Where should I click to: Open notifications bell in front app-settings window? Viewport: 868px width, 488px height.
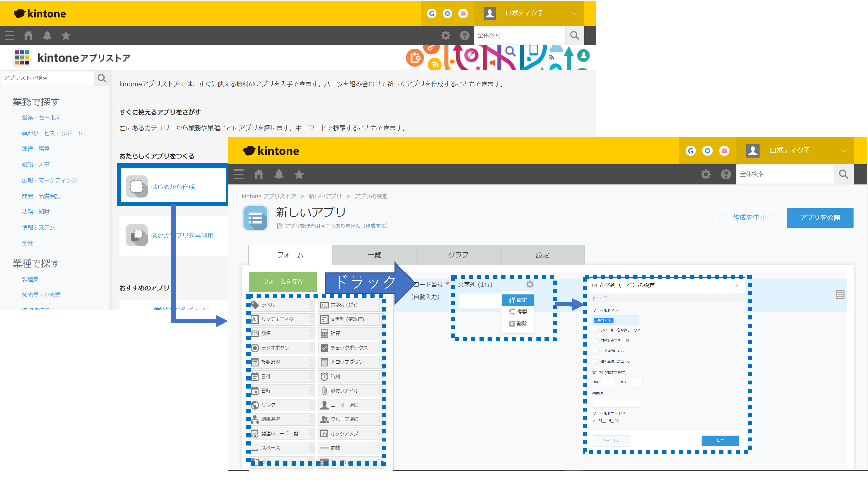[x=279, y=174]
